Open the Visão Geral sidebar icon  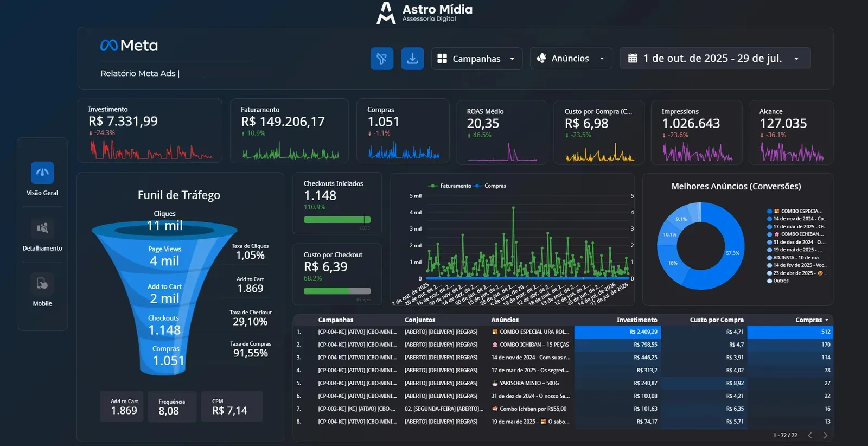[x=42, y=173]
